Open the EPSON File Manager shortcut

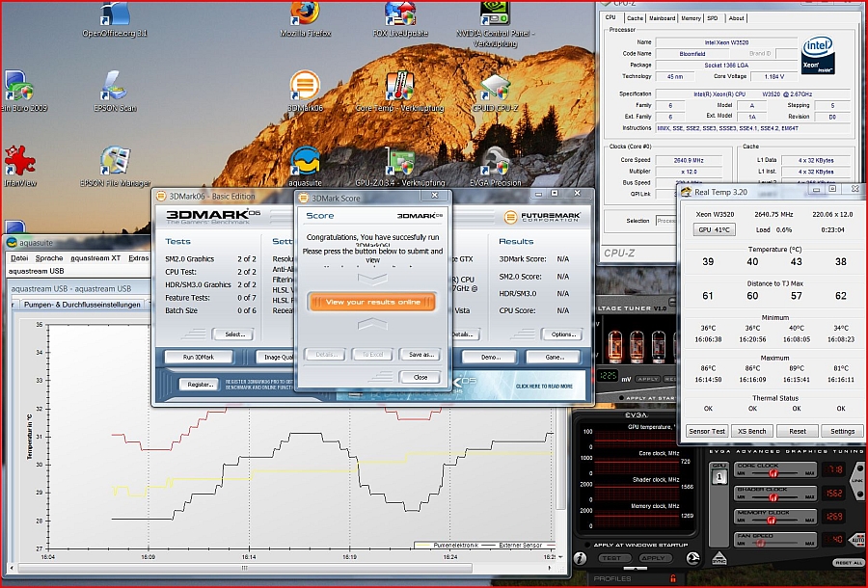click(115, 166)
